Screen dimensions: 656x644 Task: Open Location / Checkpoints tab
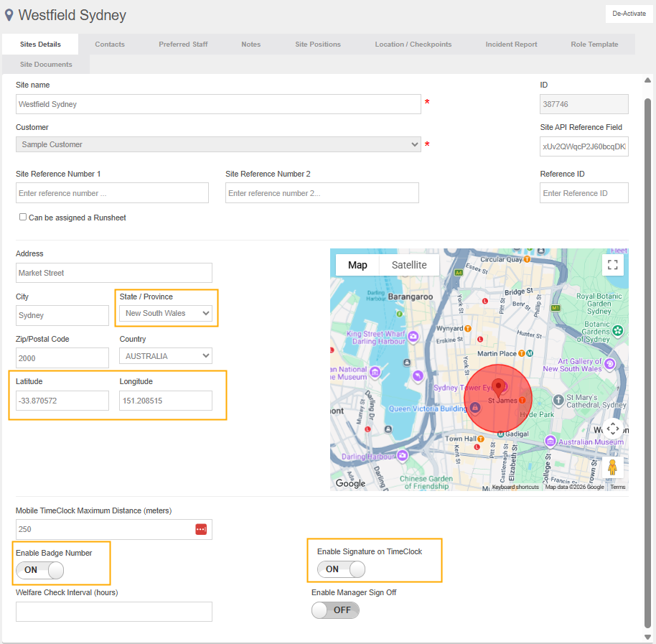(413, 45)
